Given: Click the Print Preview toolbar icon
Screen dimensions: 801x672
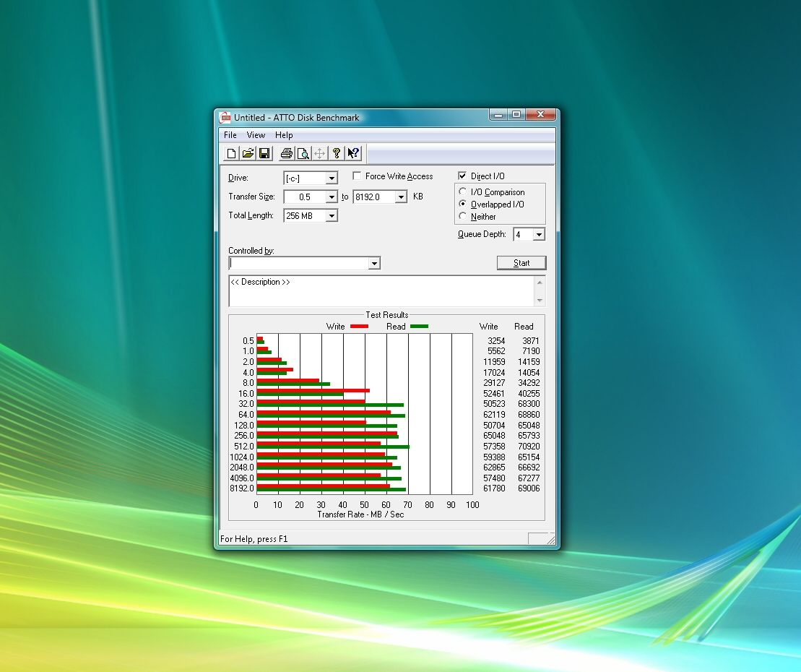Looking at the screenshot, I should coord(303,153).
